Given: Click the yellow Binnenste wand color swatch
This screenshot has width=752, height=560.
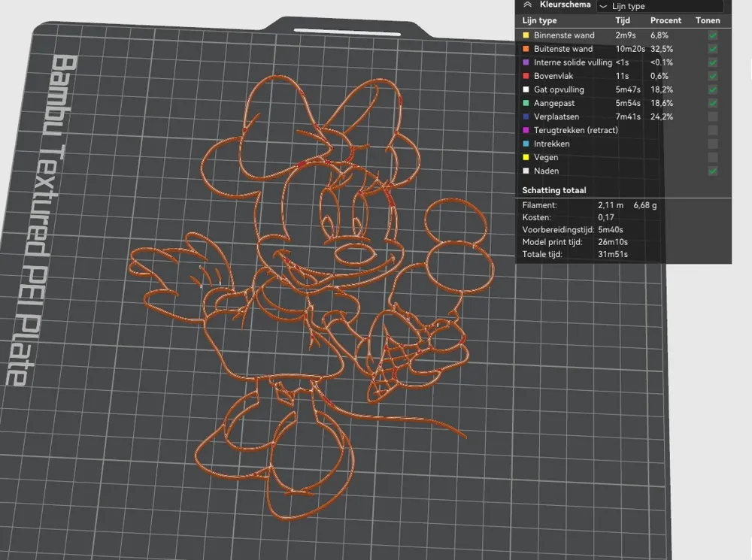Looking at the screenshot, I should pos(526,35).
